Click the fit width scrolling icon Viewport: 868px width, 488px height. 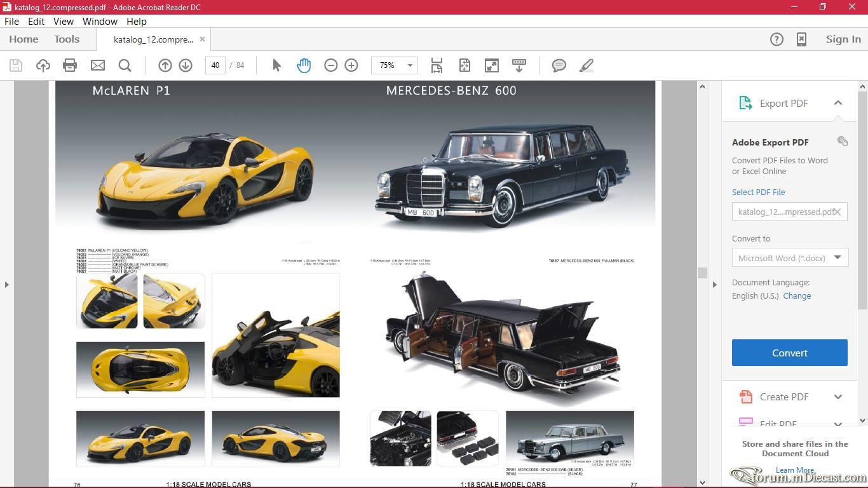click(x=437, y=65)
